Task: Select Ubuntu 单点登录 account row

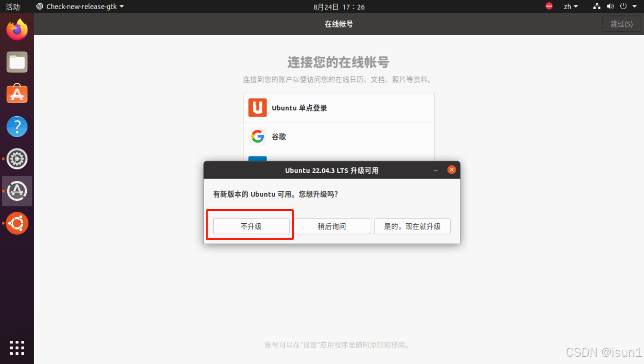Action: click(x=339, y=108)
